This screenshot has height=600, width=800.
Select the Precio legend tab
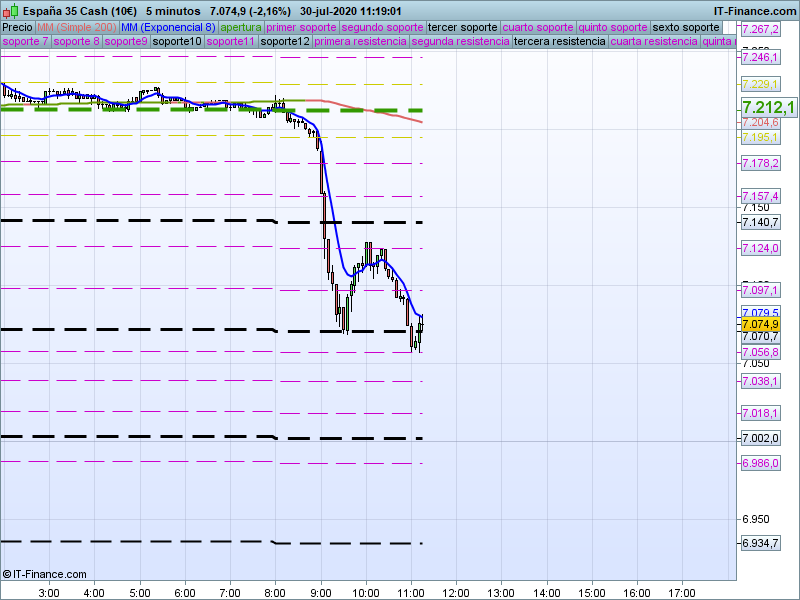(x=17, y=27)
